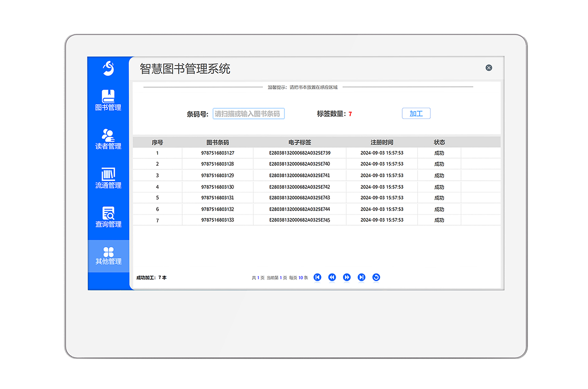Screen dimensions: 588x389
Task: Click the 状态 column header
Action: (x=439, y=142)
